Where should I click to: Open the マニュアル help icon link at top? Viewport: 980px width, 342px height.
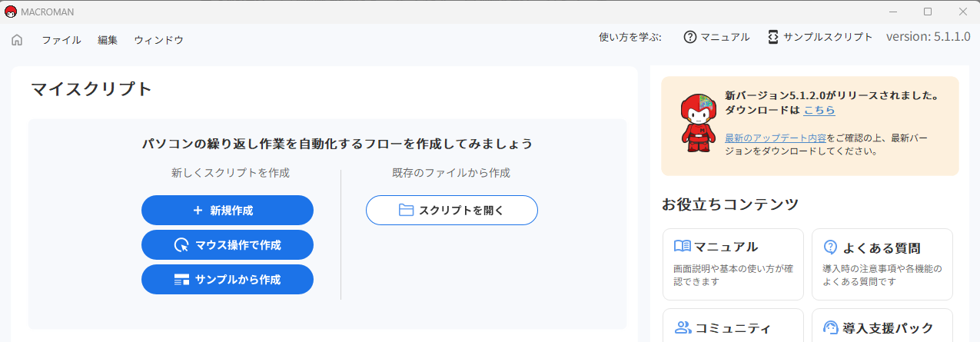pyautogui.click(x=716, y=37)
